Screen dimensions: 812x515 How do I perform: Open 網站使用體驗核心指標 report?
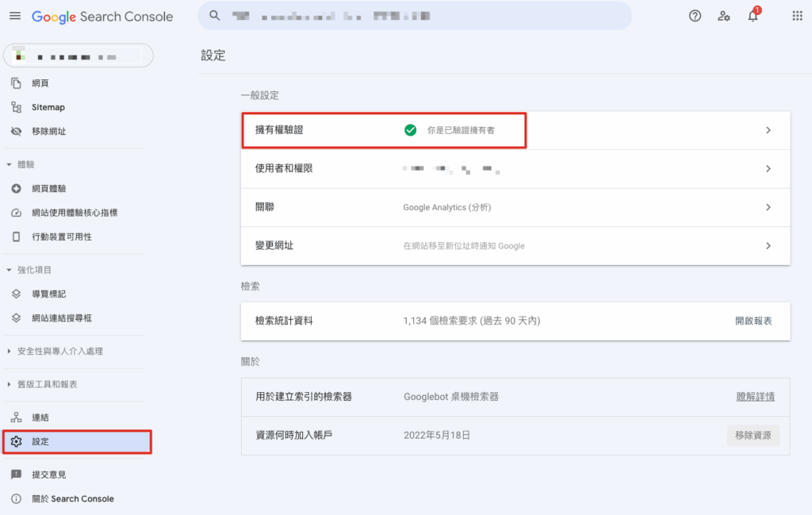75,213
